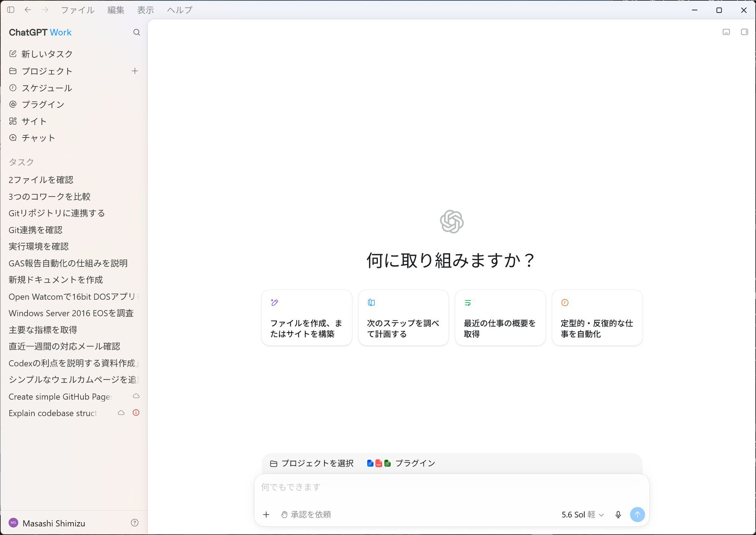This screenshot has height=535, width=756.
Task: Open the 表示 menu
Action: tap(145, 10)
